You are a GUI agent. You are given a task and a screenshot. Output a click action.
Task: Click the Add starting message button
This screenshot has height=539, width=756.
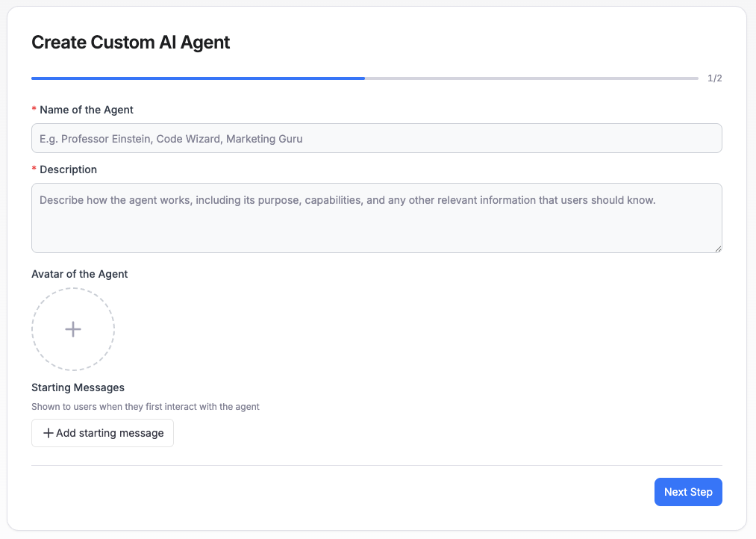point(102,433)
